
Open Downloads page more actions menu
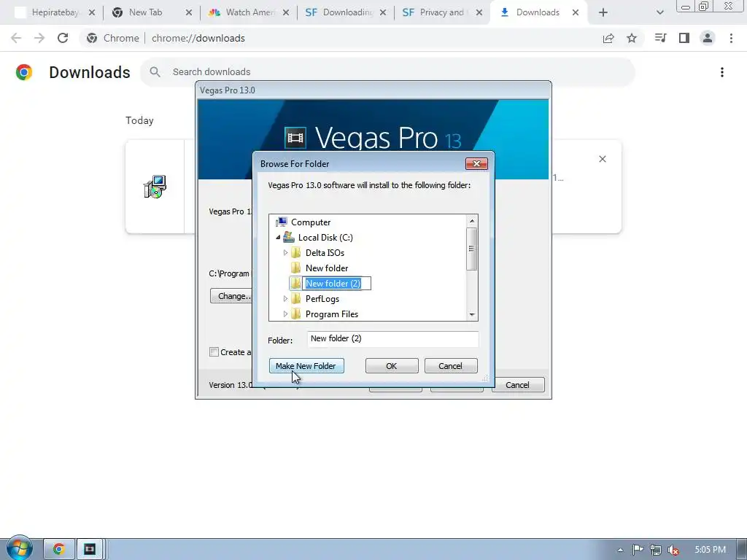pyautogui.click(x=722, y=72)
